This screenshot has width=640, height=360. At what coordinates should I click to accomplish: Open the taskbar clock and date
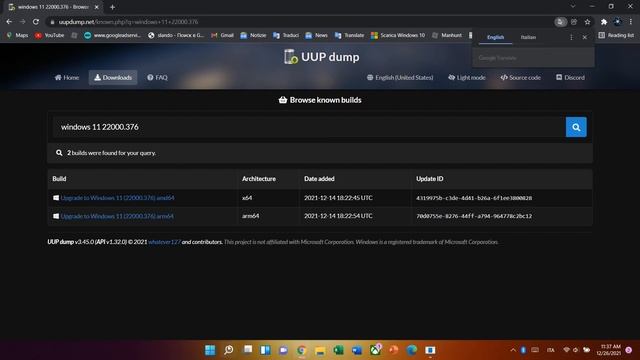coord(608,350)
